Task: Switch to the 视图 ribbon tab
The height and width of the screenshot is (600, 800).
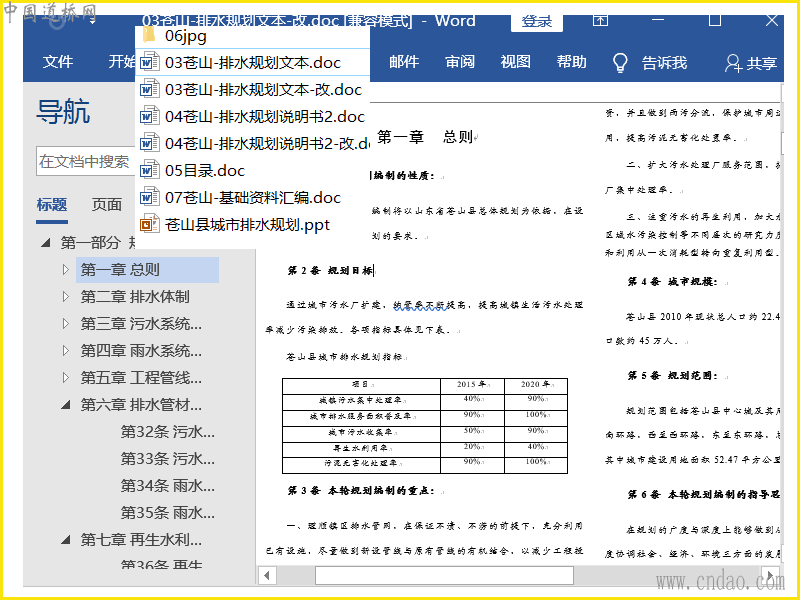Action: pyautogui.click(x=515, y=62)
